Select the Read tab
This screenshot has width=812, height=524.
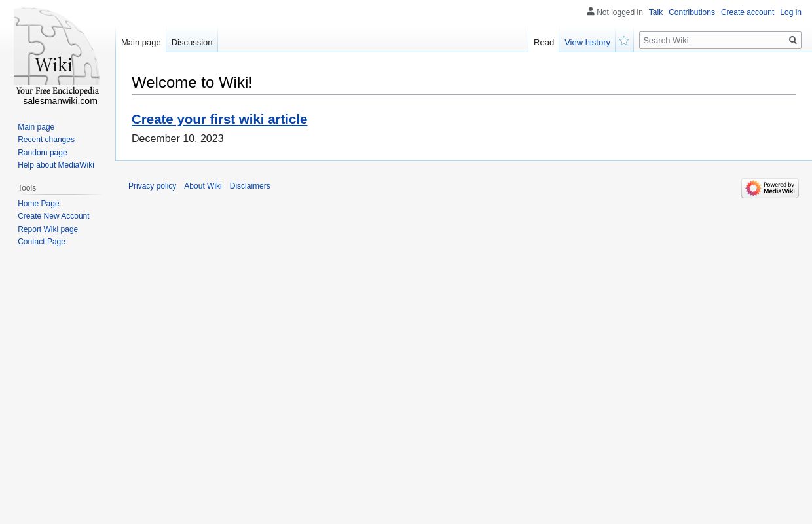(x=544, y=42)
